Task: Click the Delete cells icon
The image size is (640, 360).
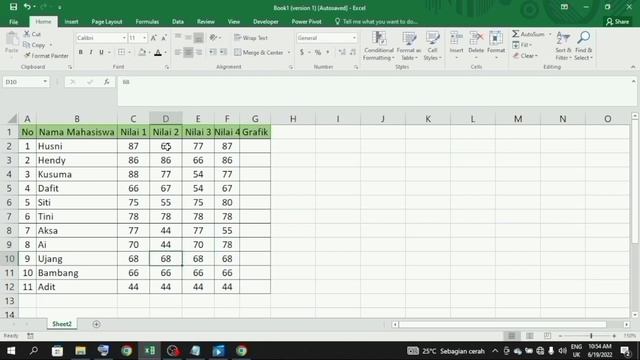Action: pos(476,39)
